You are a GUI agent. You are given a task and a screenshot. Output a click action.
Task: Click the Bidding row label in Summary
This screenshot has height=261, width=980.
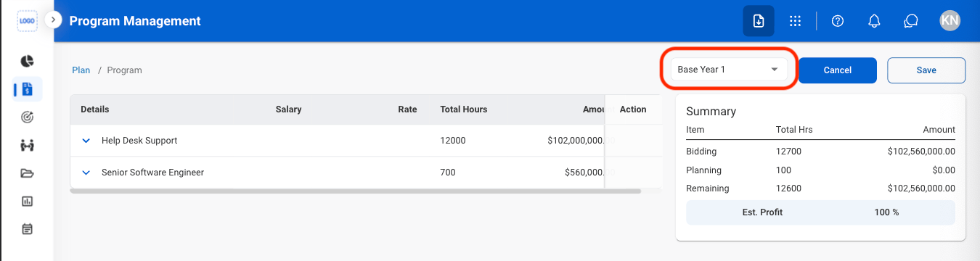701,152
